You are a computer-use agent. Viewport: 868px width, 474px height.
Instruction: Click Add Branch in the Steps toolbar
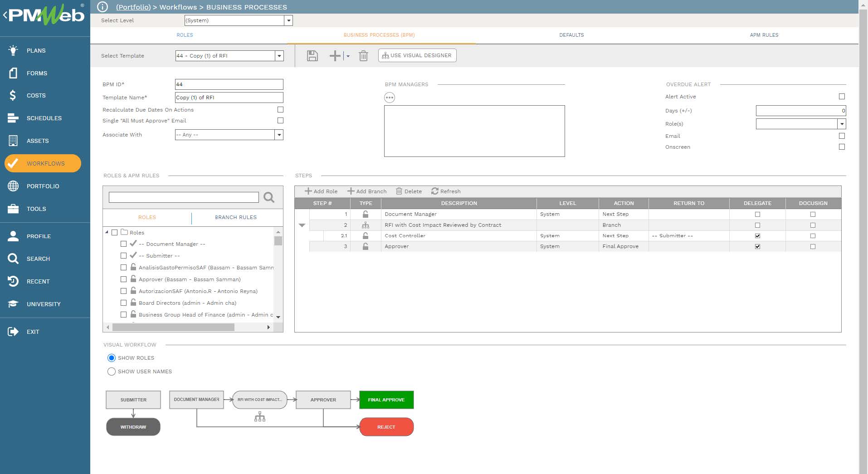click(x=367, y=191)
